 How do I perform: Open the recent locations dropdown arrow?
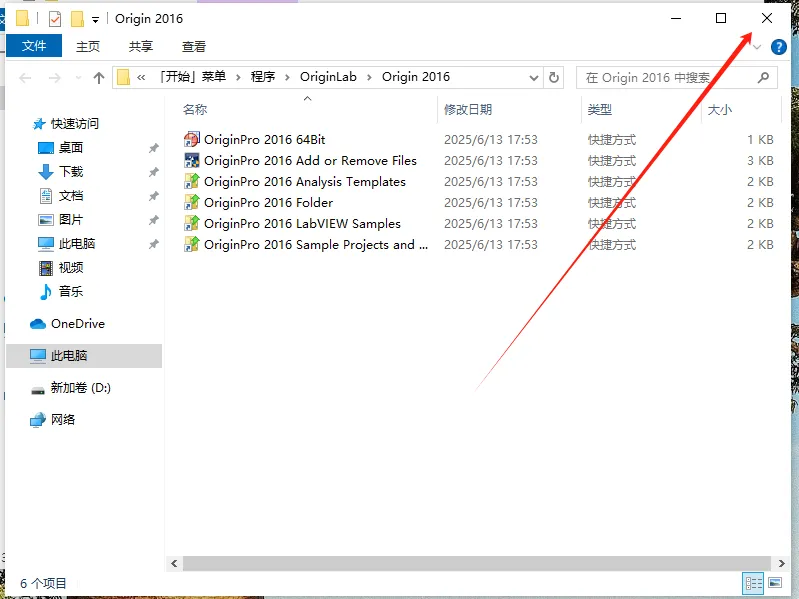[78, 77]
